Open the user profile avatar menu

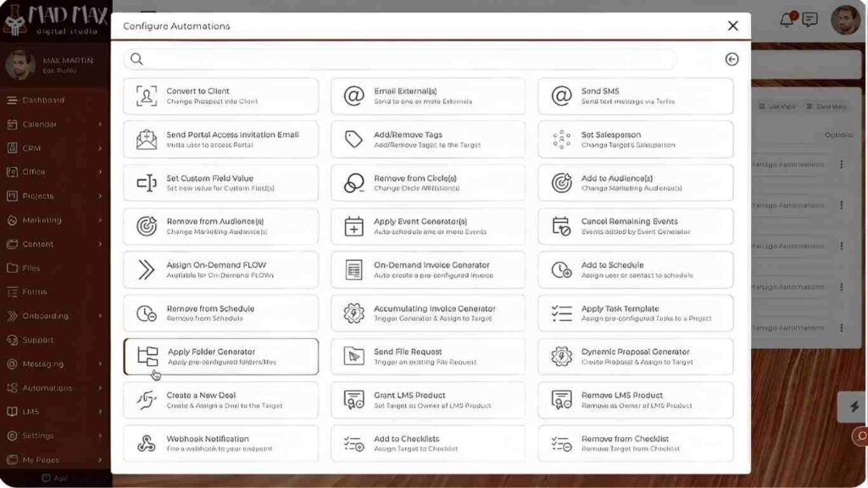[844, 20]
